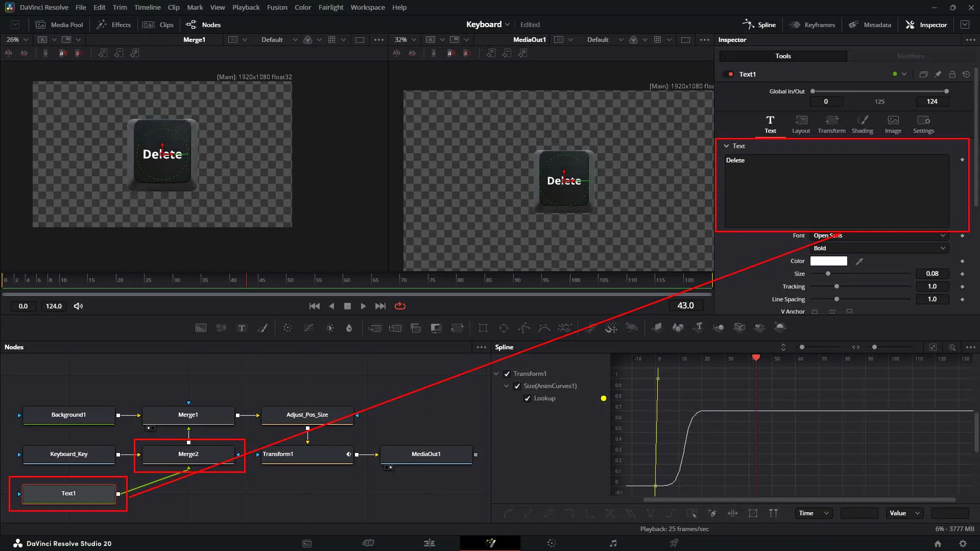
Task: Open the Bold font style dropdown
Action: pos(879,248)
